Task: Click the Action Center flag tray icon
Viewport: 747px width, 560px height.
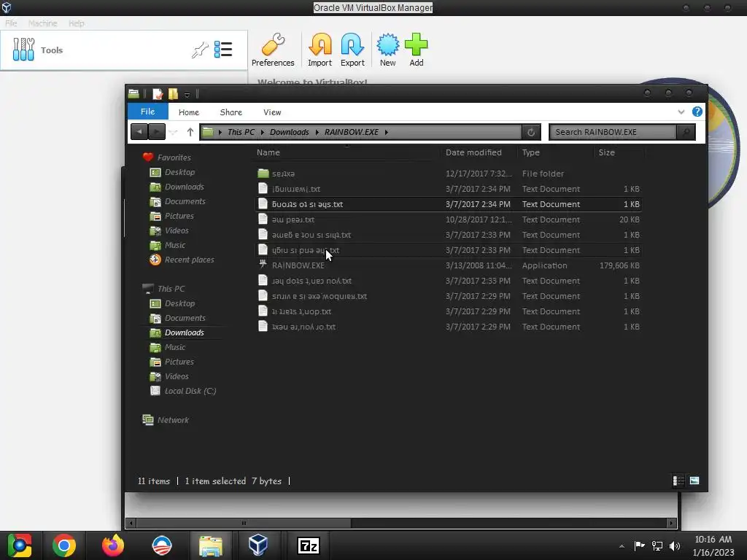Action: coord(639,545)
